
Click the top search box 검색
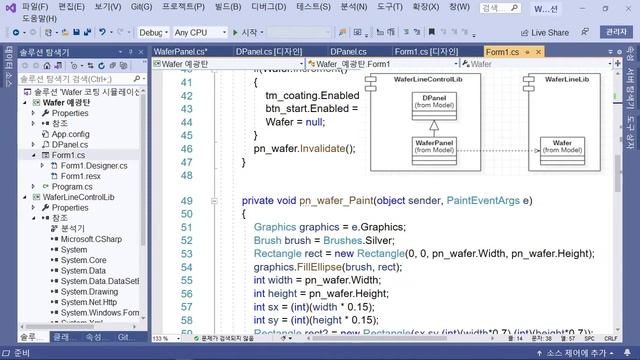[500, 8]
